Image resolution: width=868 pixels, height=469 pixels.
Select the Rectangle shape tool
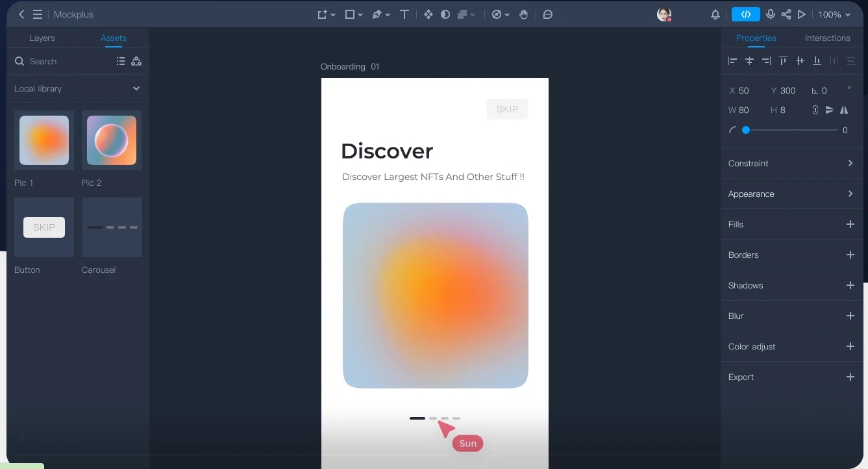click(349, 14)
